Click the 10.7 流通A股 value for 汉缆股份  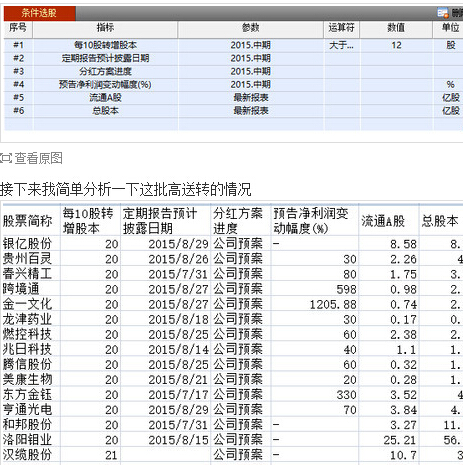[x=403, y=455]
